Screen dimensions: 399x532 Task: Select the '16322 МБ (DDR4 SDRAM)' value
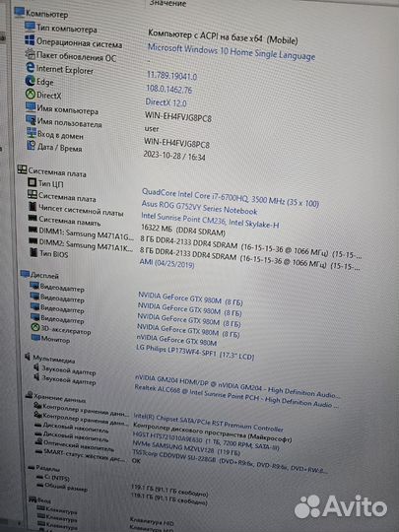(x=183, y=230)
